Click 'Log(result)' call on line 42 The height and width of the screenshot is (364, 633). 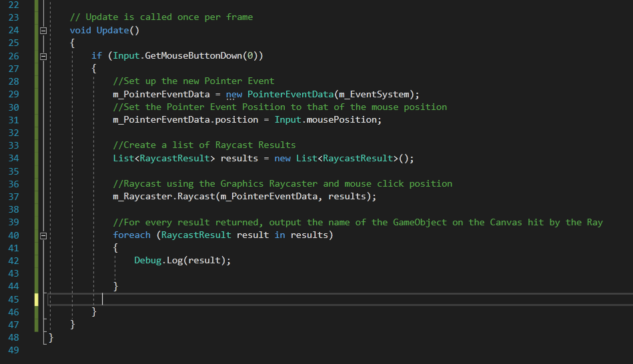(196, 260)
